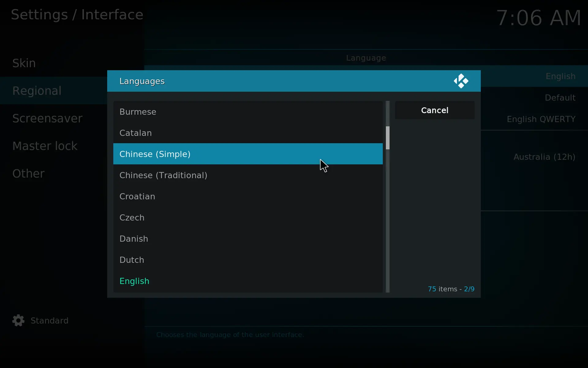Viewport: 588px width, 368px height.
Task: Open the Screensaver settings section
Action: pyautogui.click(x=48, y=118)
